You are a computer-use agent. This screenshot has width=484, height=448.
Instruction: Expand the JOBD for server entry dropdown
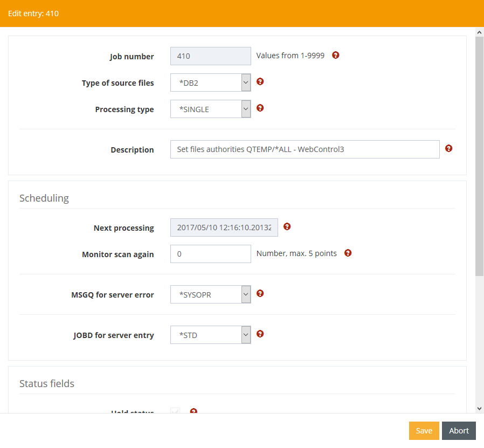coord(210,335)
